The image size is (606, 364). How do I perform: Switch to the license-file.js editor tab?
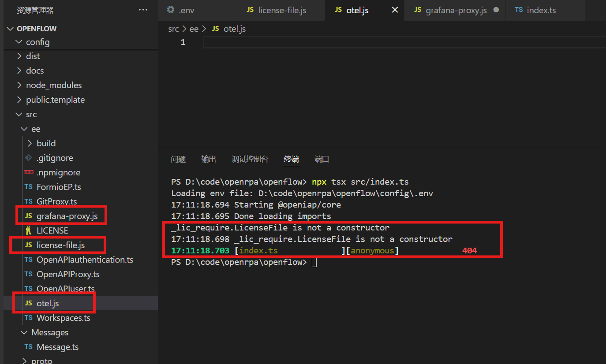coord(276,10)
